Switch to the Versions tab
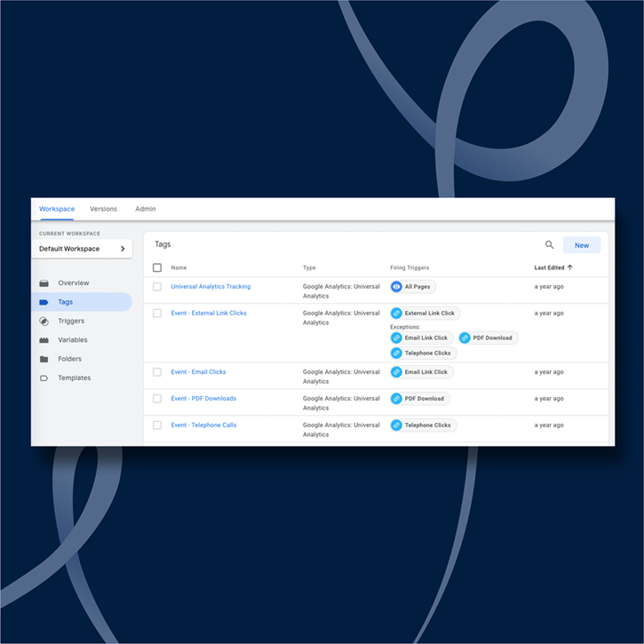The height and width of the screenshot is (644, 644). click(103, 210)
